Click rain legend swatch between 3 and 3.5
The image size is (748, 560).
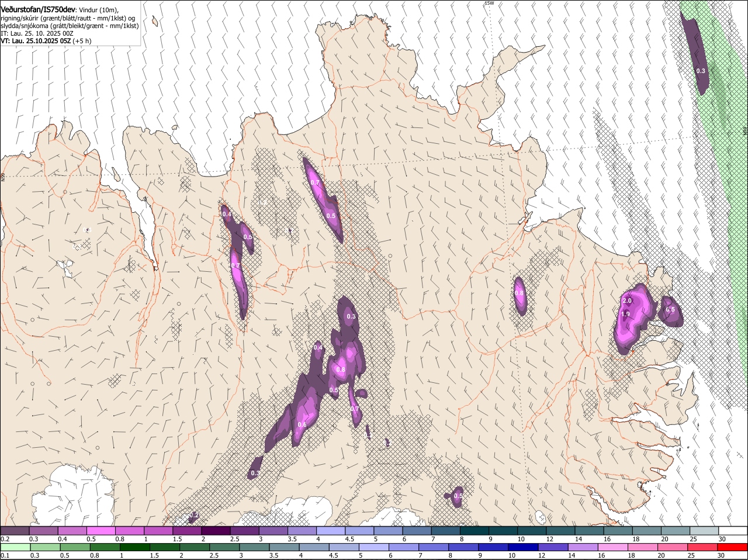click(x=254, y=547)
